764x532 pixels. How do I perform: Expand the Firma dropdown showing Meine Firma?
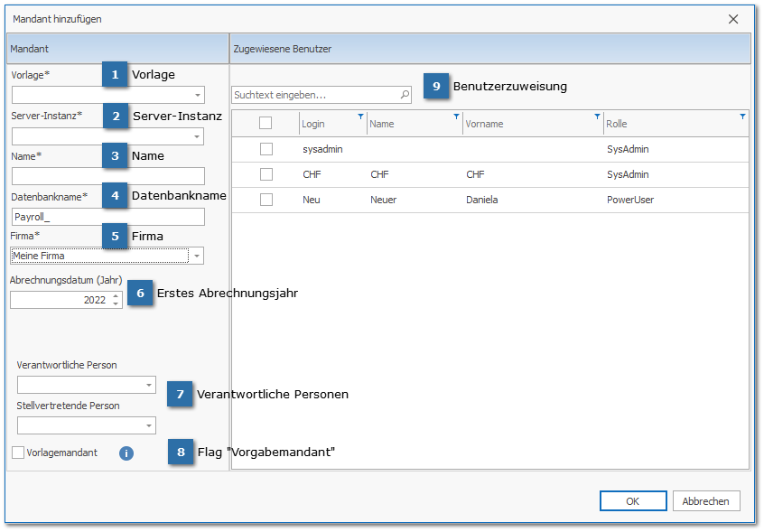pyautogui.click(x=197, y=256)
